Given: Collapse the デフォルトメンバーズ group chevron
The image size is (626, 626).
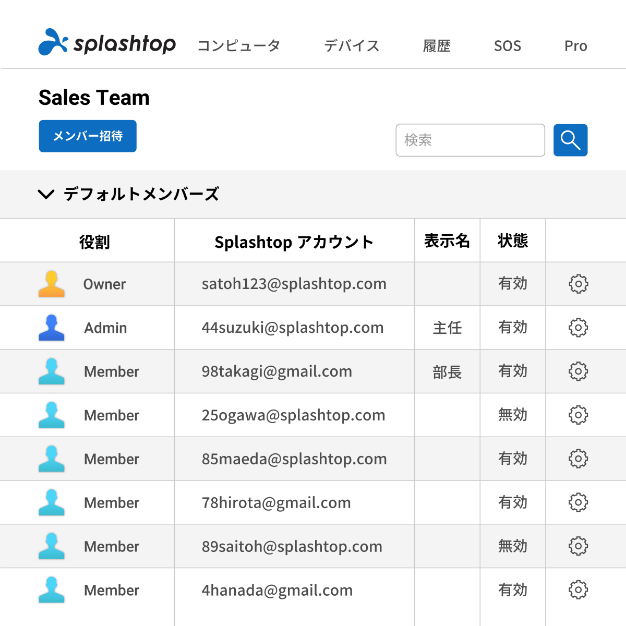Looking at the screenshot, I should pyautogui.click(x=46, y=194).
